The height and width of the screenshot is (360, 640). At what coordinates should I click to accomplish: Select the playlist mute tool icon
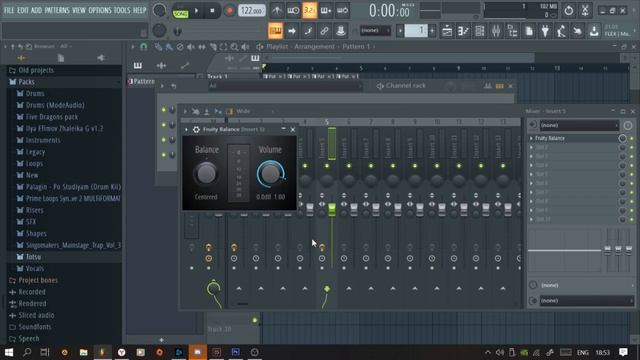191,47
